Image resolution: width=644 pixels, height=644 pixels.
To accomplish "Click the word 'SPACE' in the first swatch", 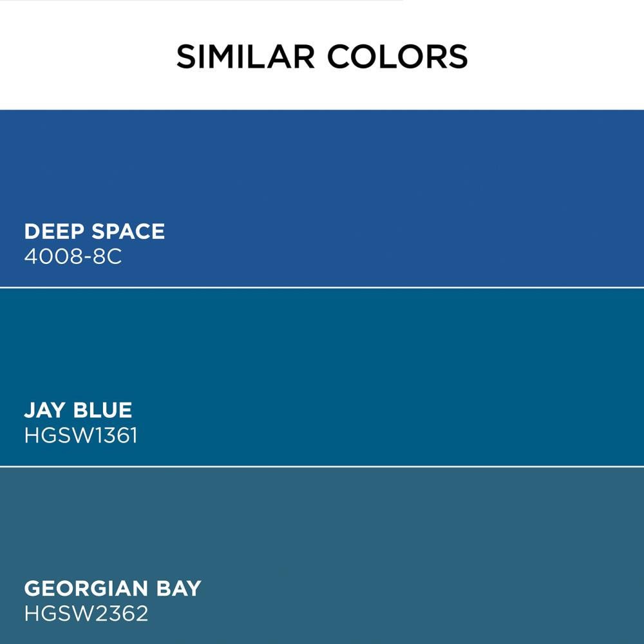I will 128,231.
